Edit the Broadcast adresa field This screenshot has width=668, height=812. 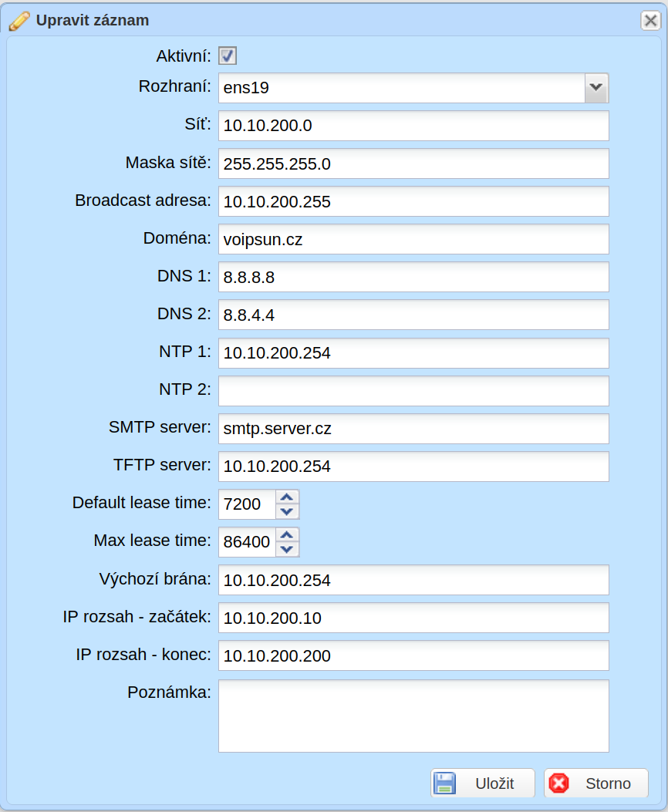[x=413, y=201]
